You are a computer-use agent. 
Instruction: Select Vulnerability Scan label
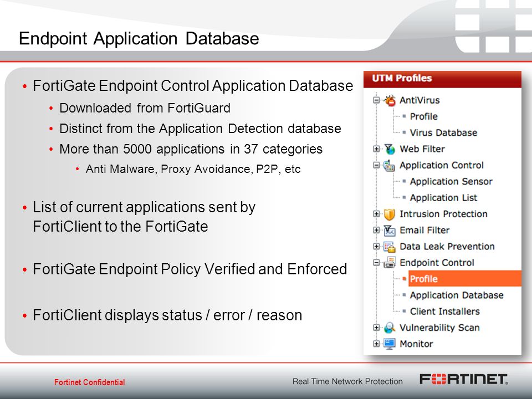point(439,328)
